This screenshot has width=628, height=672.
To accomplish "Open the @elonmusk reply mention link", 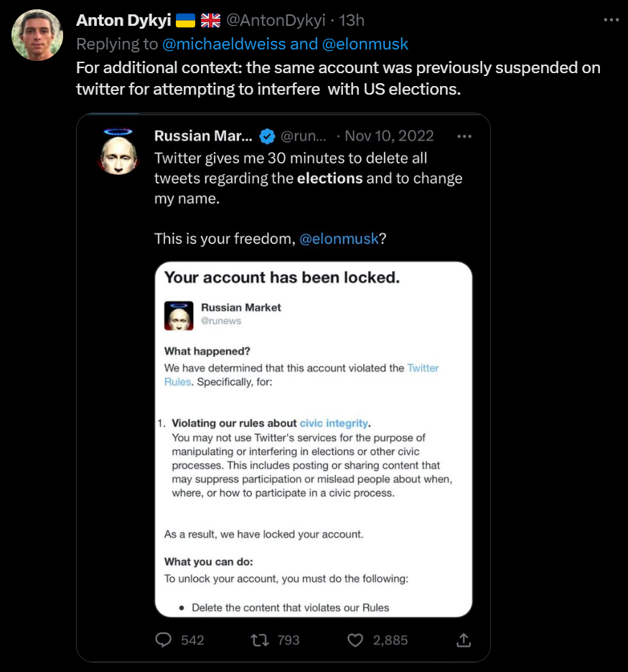I will [x=365, y=44].
